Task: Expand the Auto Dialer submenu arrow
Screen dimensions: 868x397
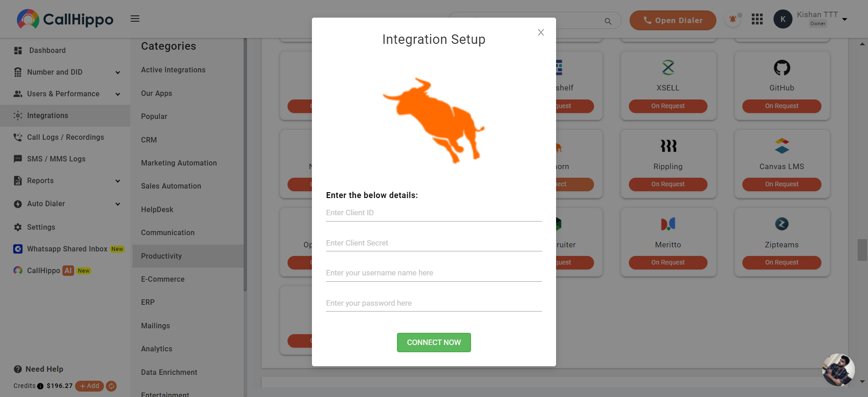Action: pyautogui.click(x=118, y=204)
